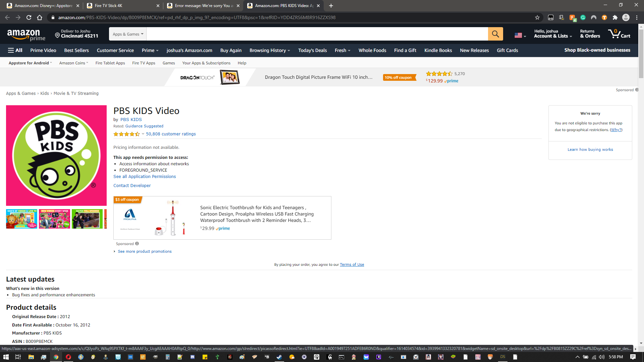Click the browser reload button
This screenshot has width=644, height=362.
pyautogui.click(x=29, y=17)
